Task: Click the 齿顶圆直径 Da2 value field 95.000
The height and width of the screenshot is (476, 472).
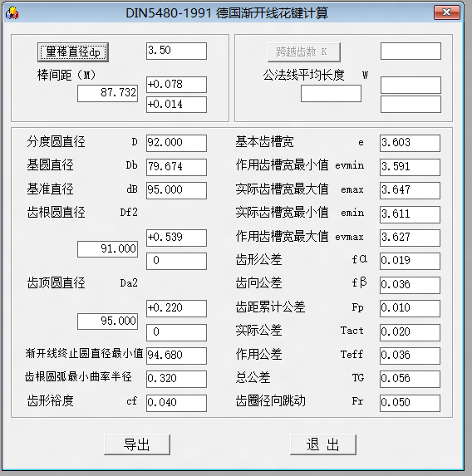Action: coord(107,321)
